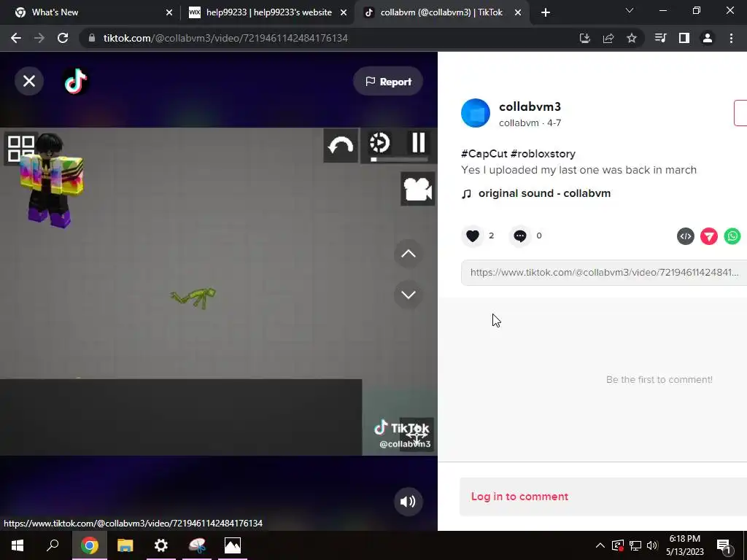Go forward in browser history

[x=39, y=38]
